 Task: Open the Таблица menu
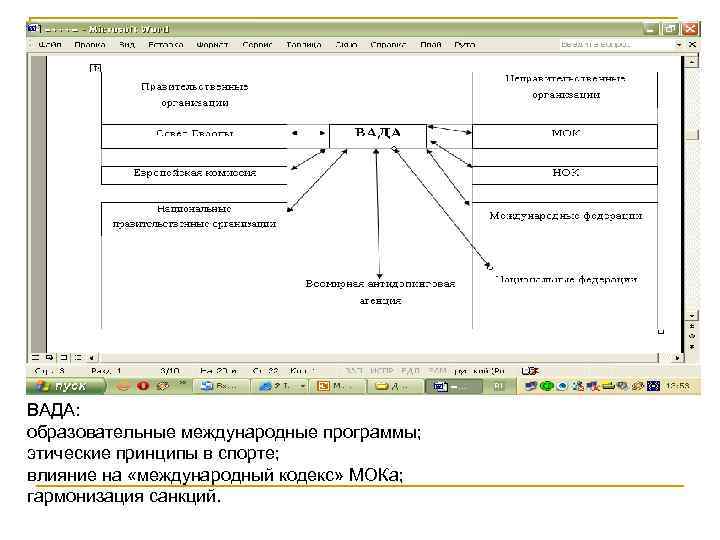click(304, 45)
